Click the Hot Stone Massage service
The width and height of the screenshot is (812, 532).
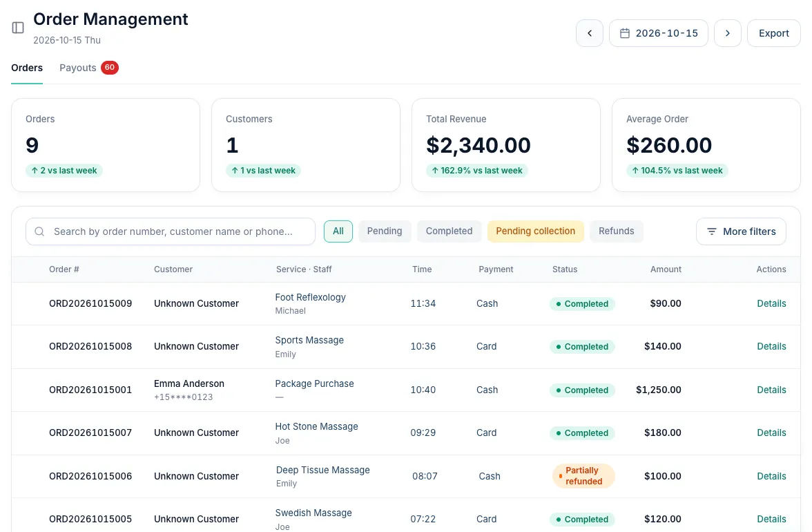pyautogui.click(x=316, y=427)
